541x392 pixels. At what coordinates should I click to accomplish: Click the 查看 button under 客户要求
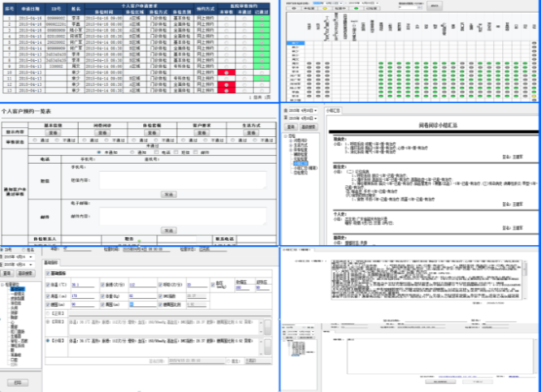[x=201, y=133]
